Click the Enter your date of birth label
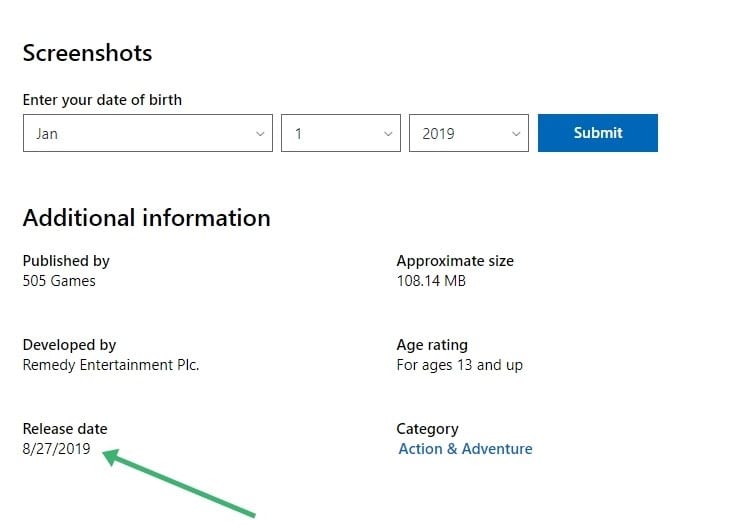 (x=102, y=100)
